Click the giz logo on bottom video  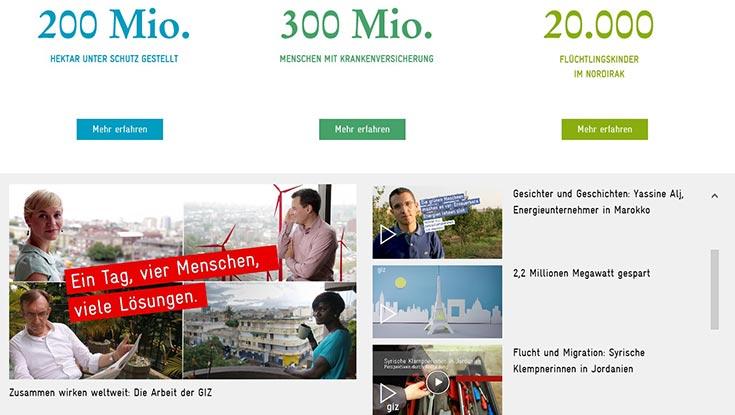pyautogui.click(x=393, y=407)
